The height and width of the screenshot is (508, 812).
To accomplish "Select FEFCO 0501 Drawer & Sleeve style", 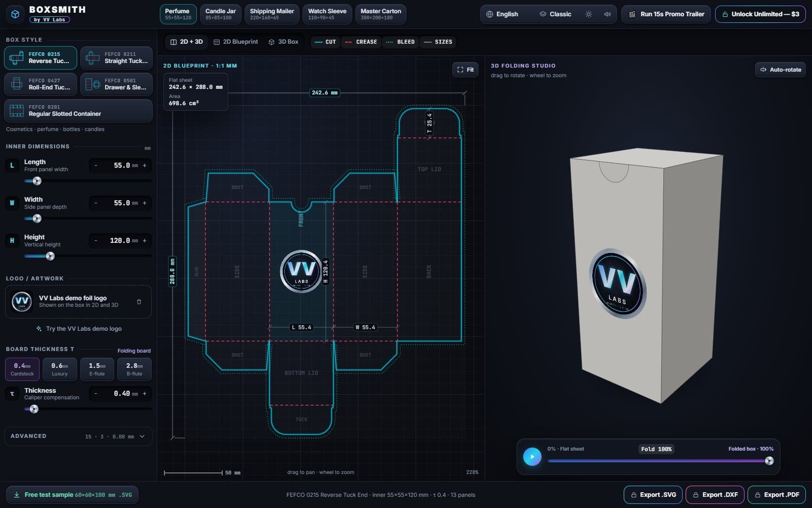I will tap(116, 84).
